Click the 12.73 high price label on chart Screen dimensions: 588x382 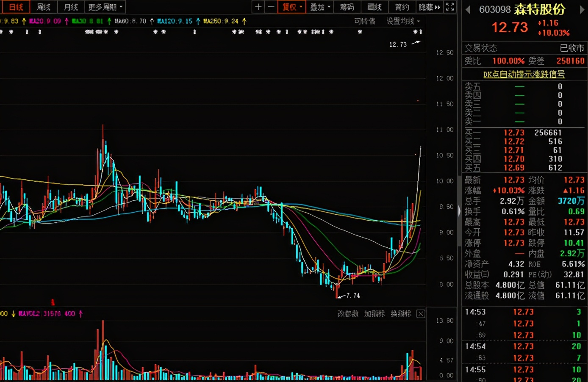[398, 44]
